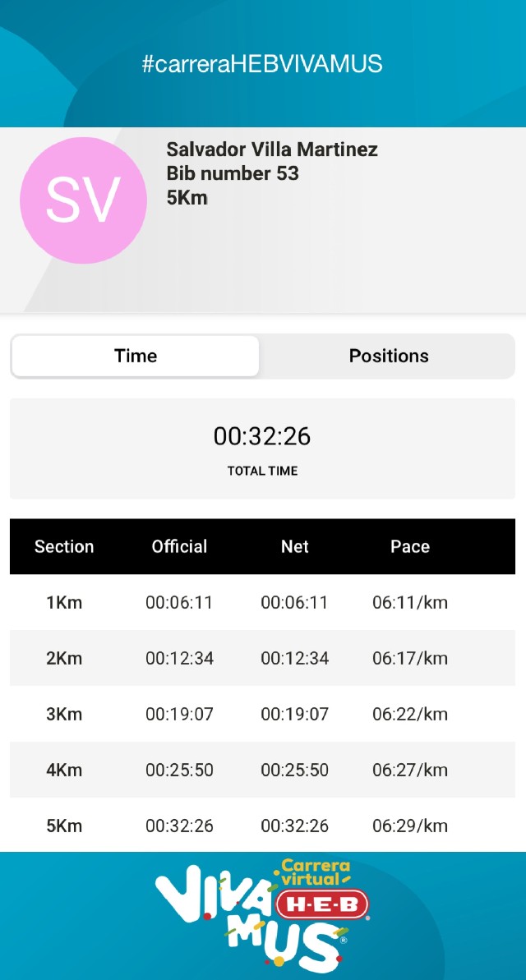Click the 06:29/km pace value
The width and height of the screenshot is (526, 980).
[410, 826]
